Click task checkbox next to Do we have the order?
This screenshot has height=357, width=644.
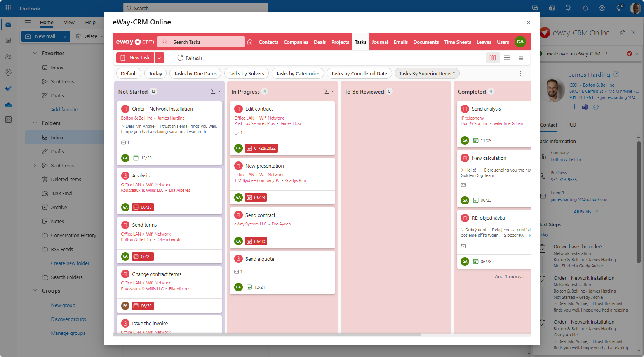[543, 248]
